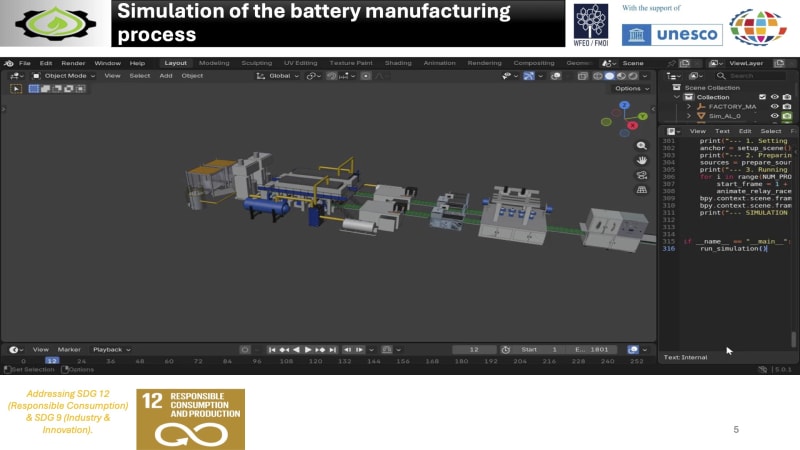
Task: Select the pan hand icon in viewport
Action: tap(641, 160)
